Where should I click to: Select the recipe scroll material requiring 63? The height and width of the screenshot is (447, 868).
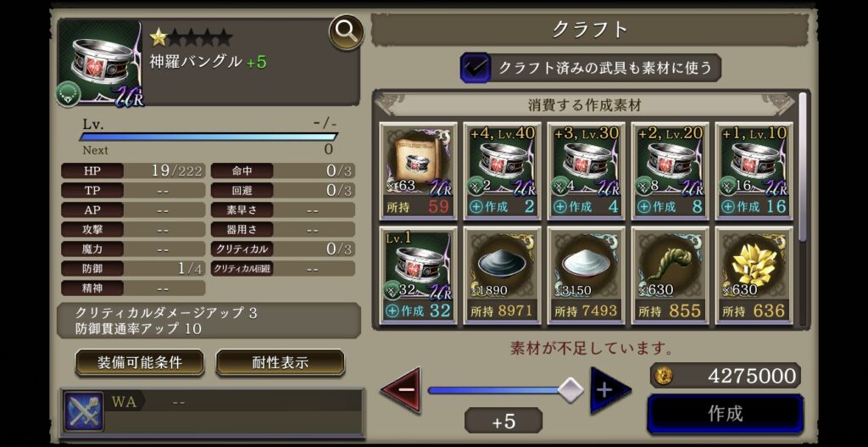tap(419, 170)
